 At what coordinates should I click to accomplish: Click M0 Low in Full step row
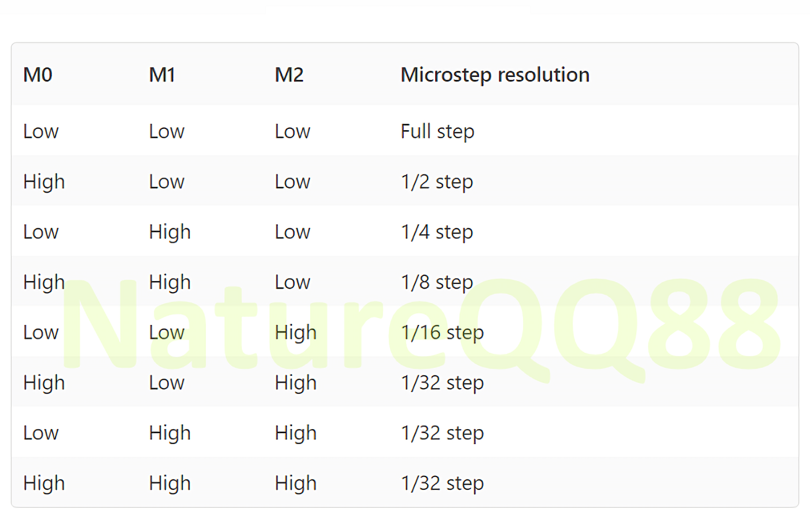(x=41, y=131)
